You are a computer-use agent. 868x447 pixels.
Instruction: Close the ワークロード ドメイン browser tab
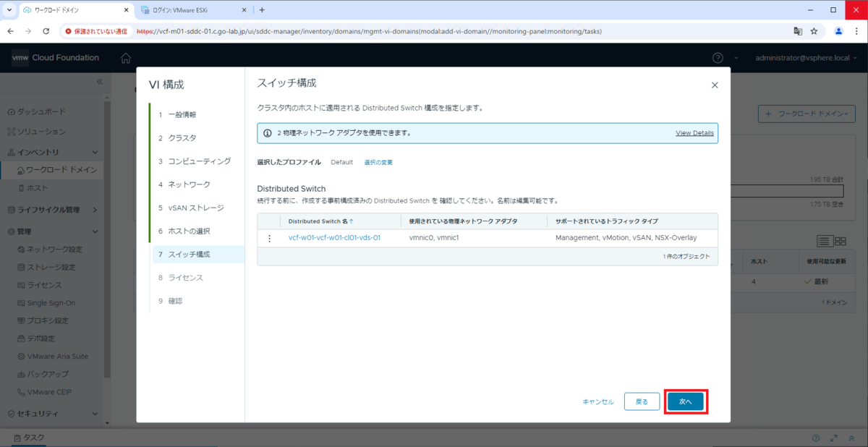[125, 10]
